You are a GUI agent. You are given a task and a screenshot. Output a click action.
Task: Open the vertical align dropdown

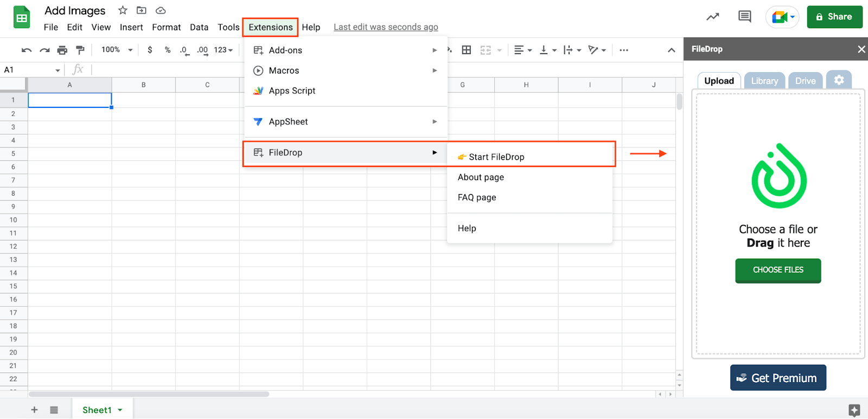click(548, 50)
